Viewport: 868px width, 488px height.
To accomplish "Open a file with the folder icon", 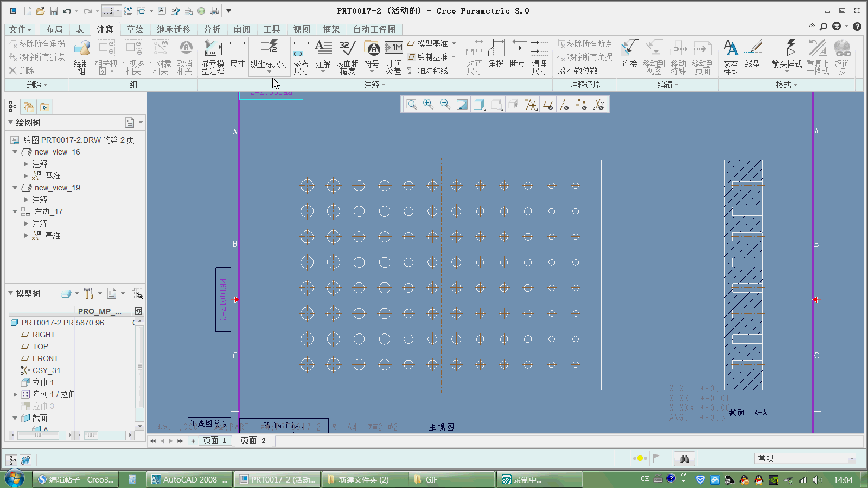I will [x=41, y=11].
